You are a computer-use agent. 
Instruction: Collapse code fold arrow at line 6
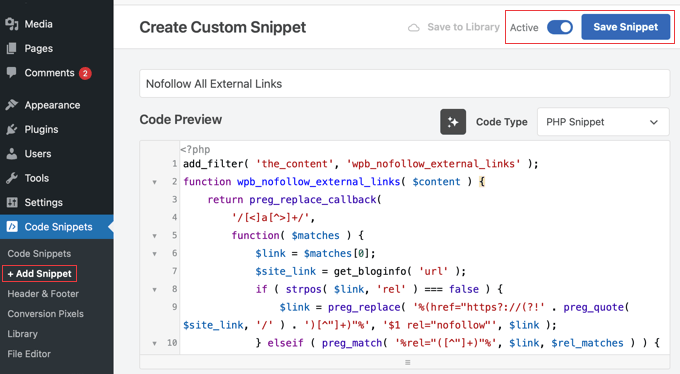point(154,254)
